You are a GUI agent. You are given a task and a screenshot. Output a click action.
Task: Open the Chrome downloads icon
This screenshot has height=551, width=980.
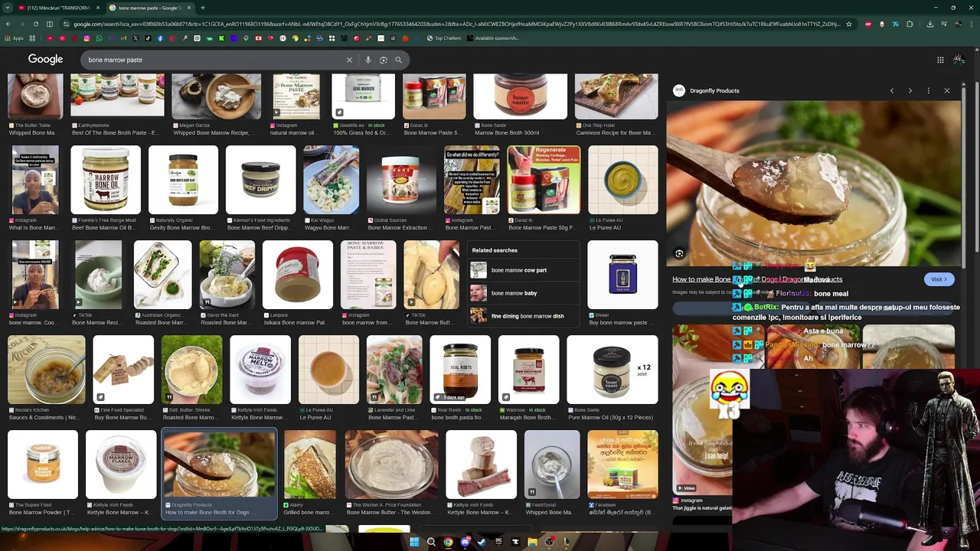929,24
